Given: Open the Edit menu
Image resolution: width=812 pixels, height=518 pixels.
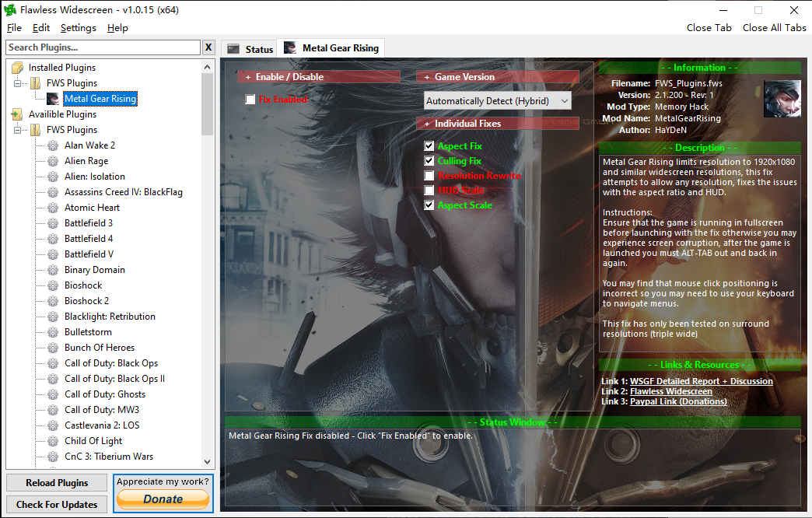Looking at the screenshot, I should 41,28.
